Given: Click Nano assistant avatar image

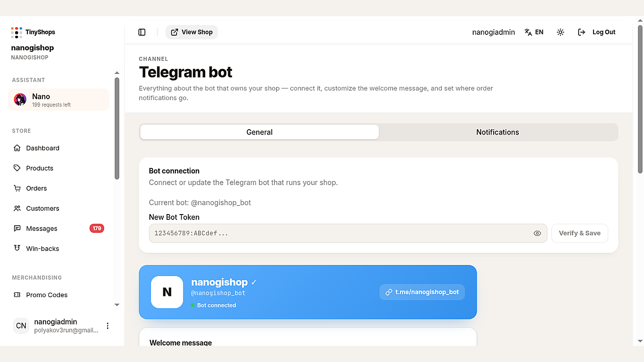Looking at the screenshot, I should click(20, 100).
